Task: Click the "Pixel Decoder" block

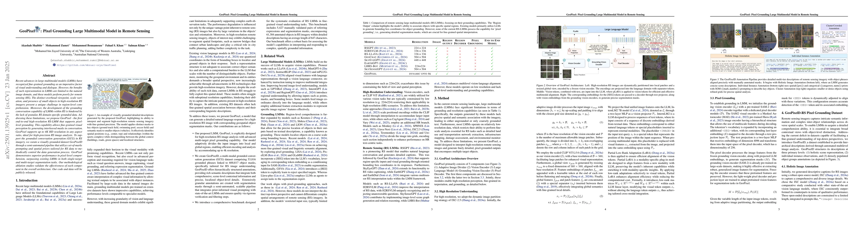Action: pos(624,63)
